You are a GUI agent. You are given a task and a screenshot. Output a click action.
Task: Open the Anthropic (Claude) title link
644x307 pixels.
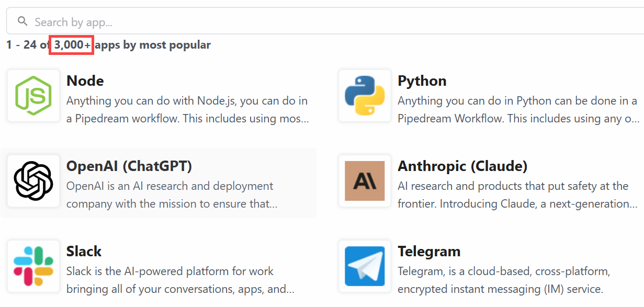pyautogui.click(x=462, y=166)
